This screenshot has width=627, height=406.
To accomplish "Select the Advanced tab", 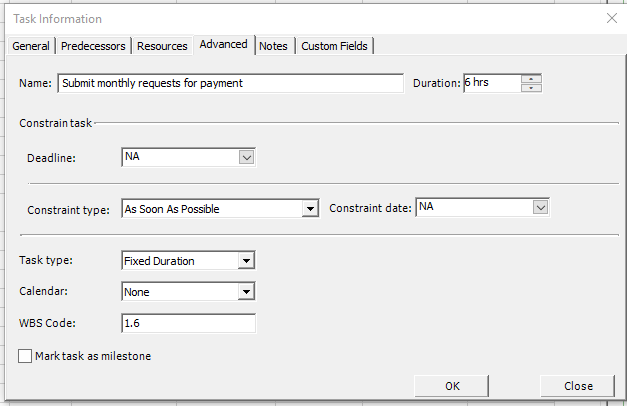I will [223, 45].
